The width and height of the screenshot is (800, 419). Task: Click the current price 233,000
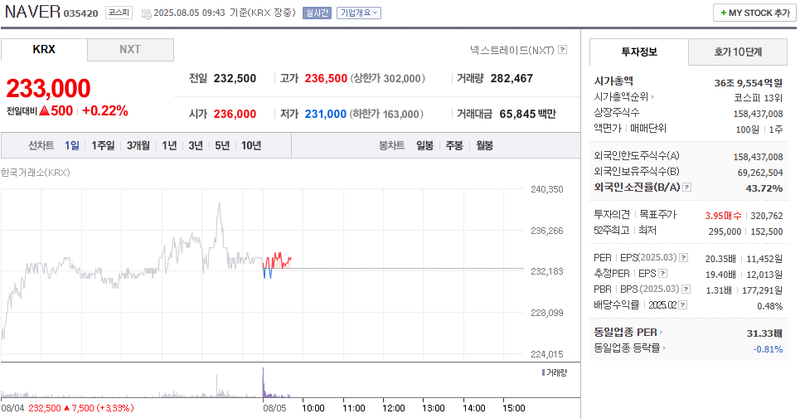tap(48, 88)
